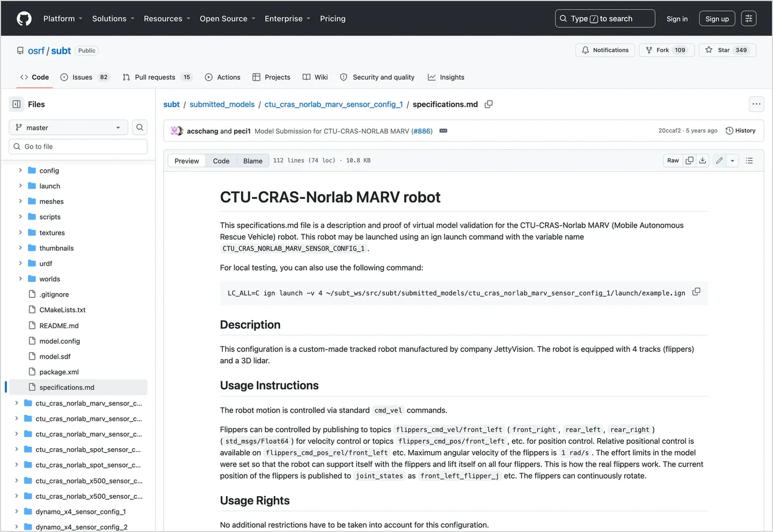The image size is (773, 532).
Task: Copy the ign launch command
Action: pyautogui.click(x=696, y=291)
